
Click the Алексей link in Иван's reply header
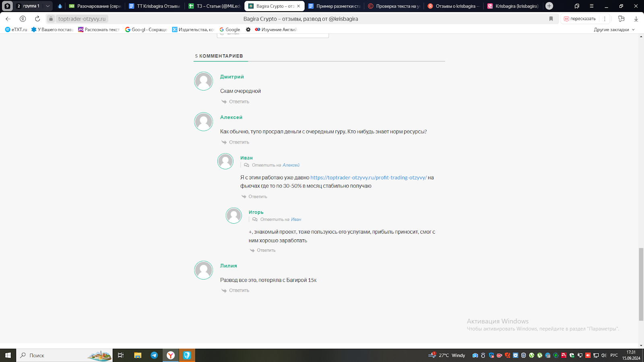[291, 165]
